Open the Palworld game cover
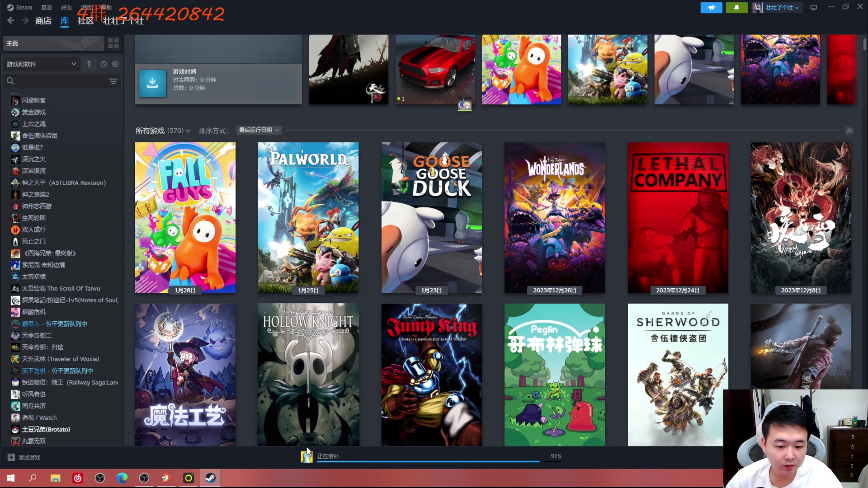The width and height of the screenshot is (868, 488). click(x=308, y=218)
